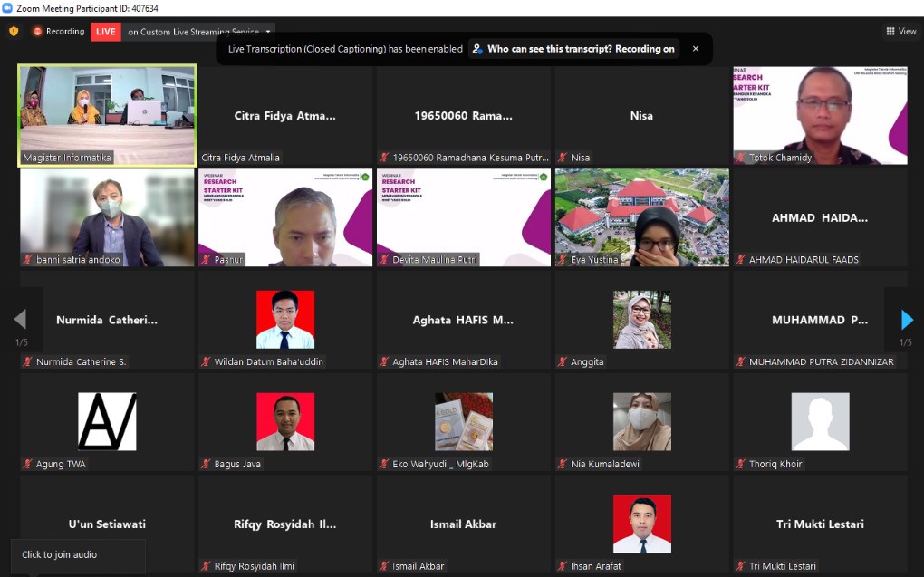
Task: Click the Agung TWA logo avatar
Action: coord(107,421)
